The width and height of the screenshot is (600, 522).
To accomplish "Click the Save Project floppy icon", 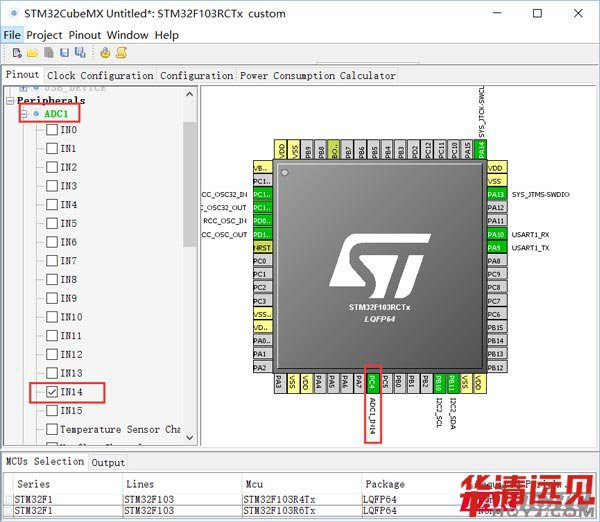I will pos(64,53).
